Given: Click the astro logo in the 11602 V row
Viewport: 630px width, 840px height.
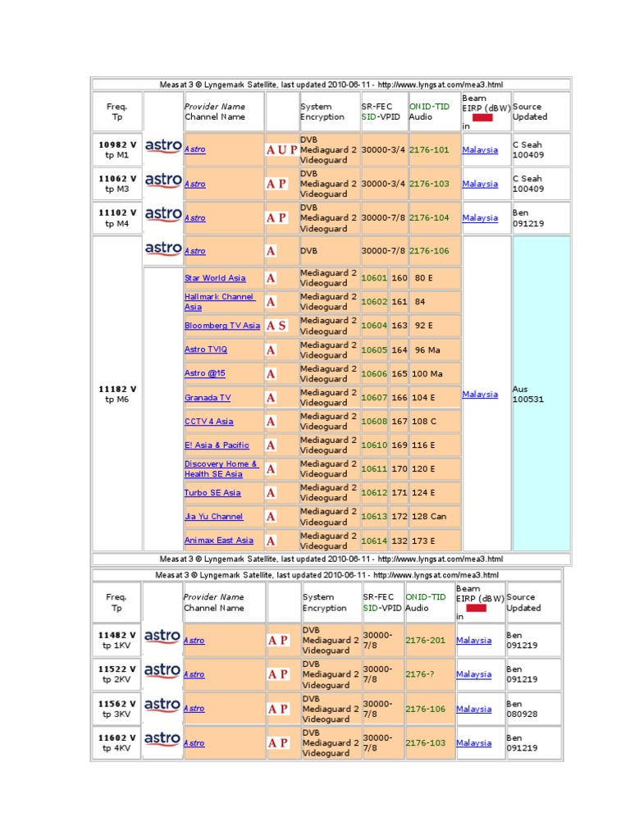Looking at the screenshot, I should pos(162,739).
